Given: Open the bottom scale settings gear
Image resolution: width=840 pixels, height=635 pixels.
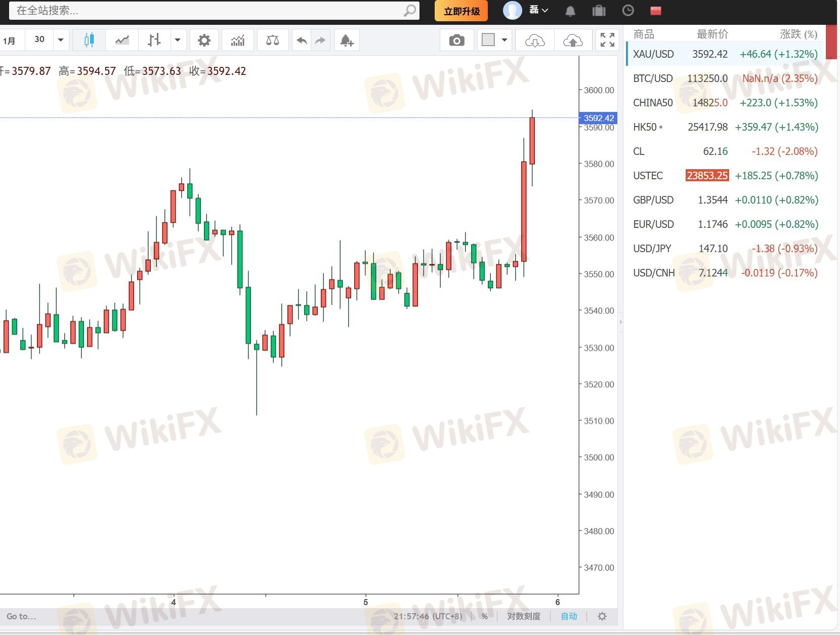Looking at the screenshot, I should (x=602, y=616).
